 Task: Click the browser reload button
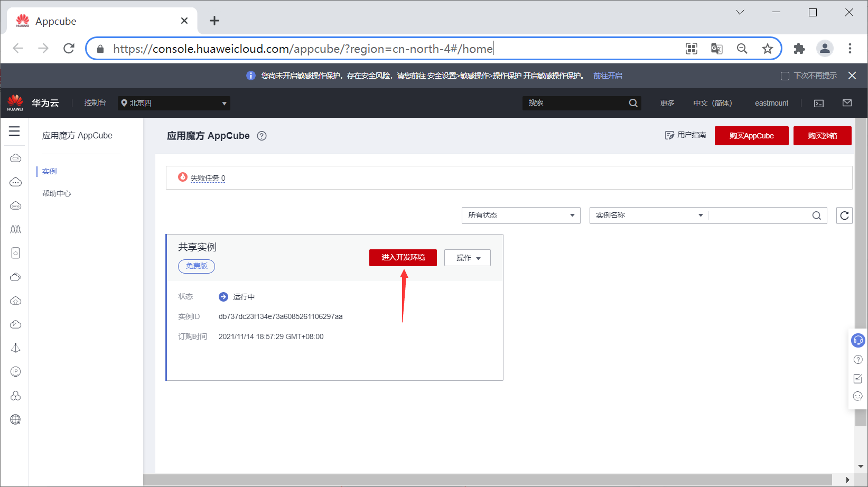click(69, 49)
